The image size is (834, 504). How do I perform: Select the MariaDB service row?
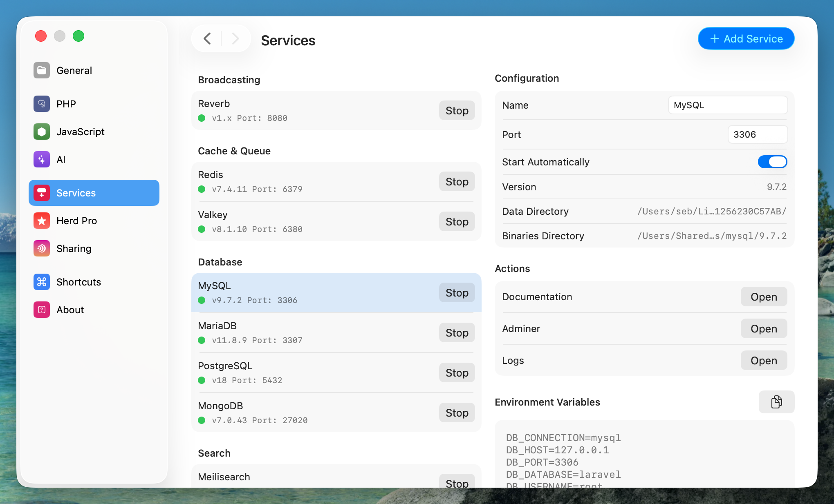(x=336, y=333)
